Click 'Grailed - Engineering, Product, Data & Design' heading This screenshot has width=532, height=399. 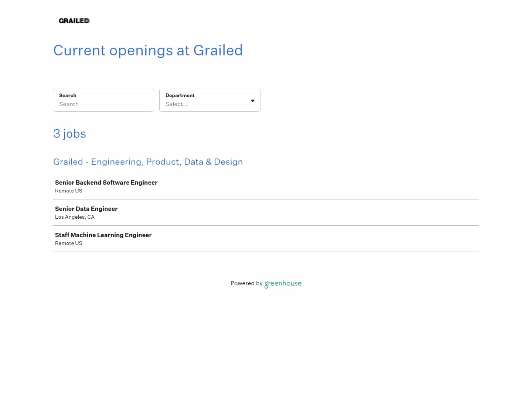coord(148,162)
